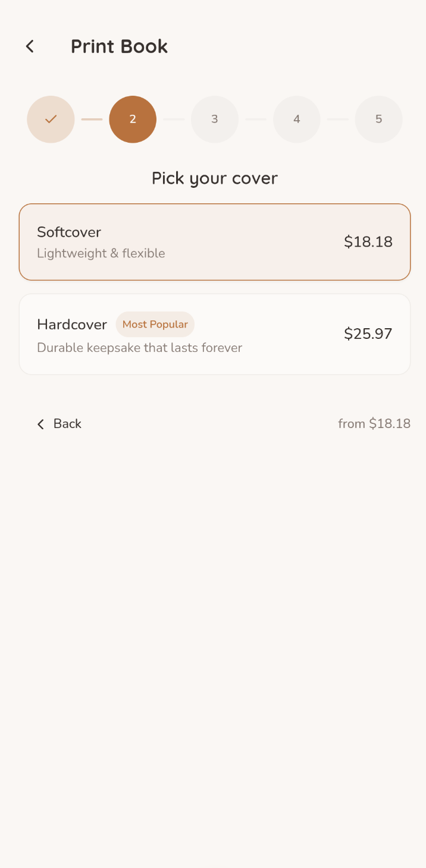426x868 pixels.
Task: Click the Most Popular badge on Hardcover
Action: coord(155,324)
